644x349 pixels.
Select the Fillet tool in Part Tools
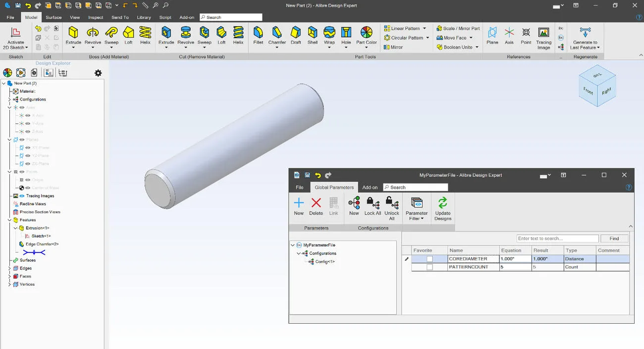click(258, 35)
